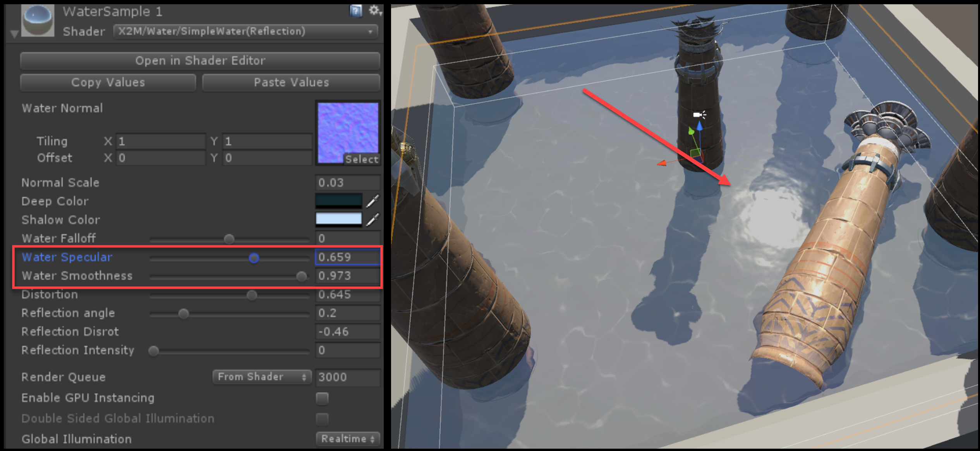Click the WaterSample material preview sphere
The image size is (980, 451).
pyautogui.click(x=38, y=20)
